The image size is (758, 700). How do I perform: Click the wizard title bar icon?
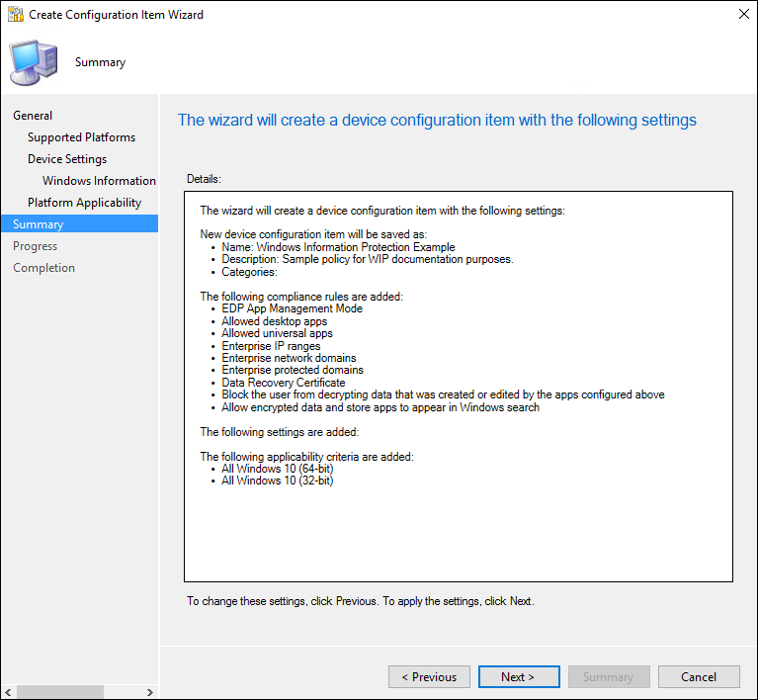point(16,15)
